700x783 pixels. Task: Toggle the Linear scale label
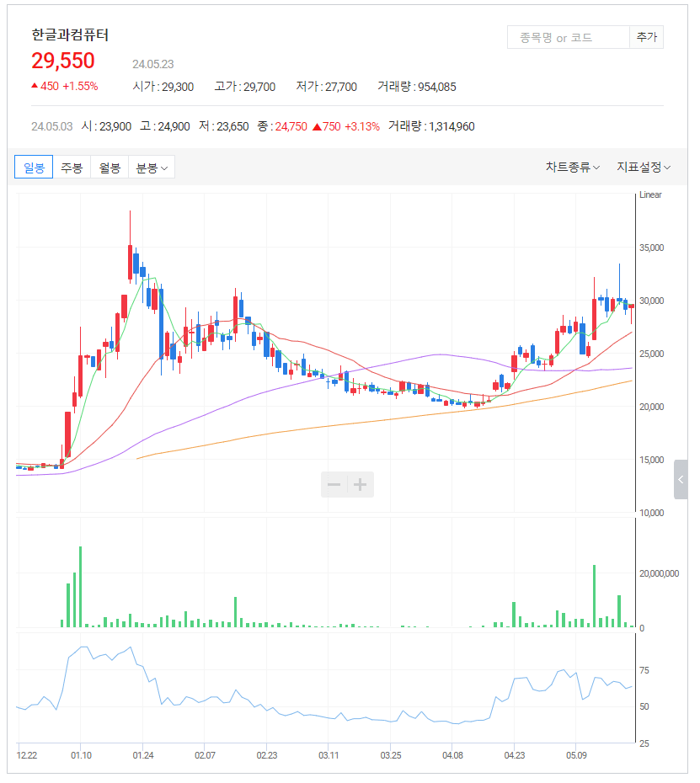(650, 194)
